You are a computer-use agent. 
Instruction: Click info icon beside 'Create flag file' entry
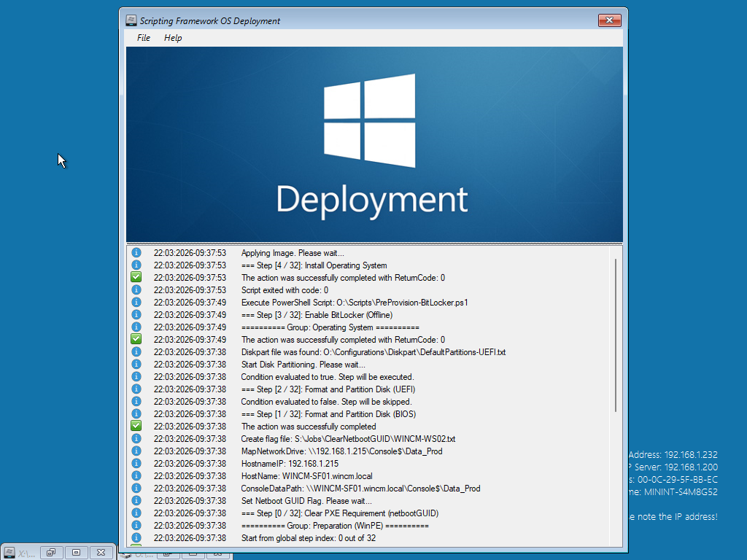click(x=136, y=439)
